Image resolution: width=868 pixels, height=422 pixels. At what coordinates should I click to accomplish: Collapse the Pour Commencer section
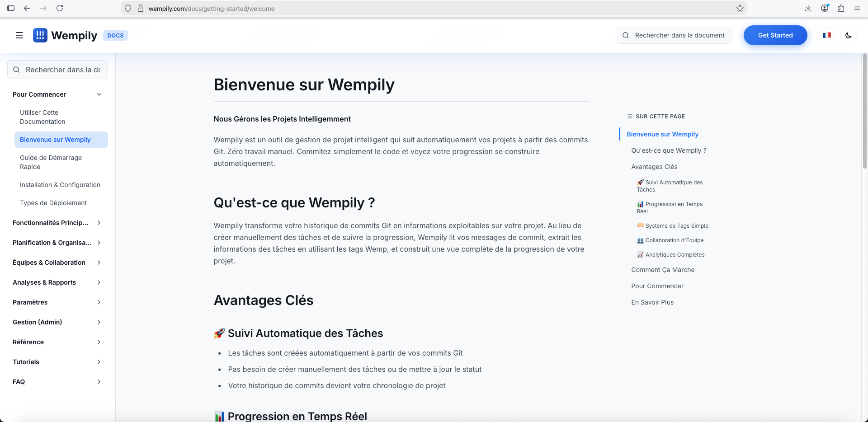tap(99, 94)
